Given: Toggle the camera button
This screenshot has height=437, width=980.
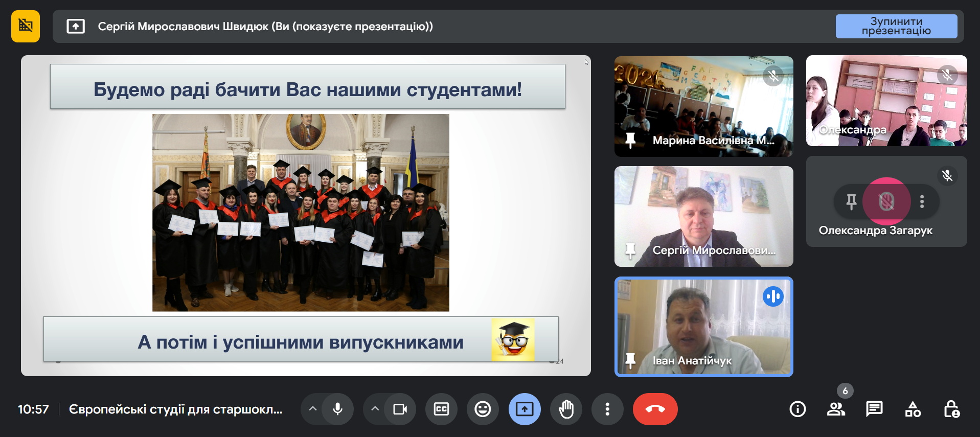Looking at the screenshot, I should click(x=400, y=409).
